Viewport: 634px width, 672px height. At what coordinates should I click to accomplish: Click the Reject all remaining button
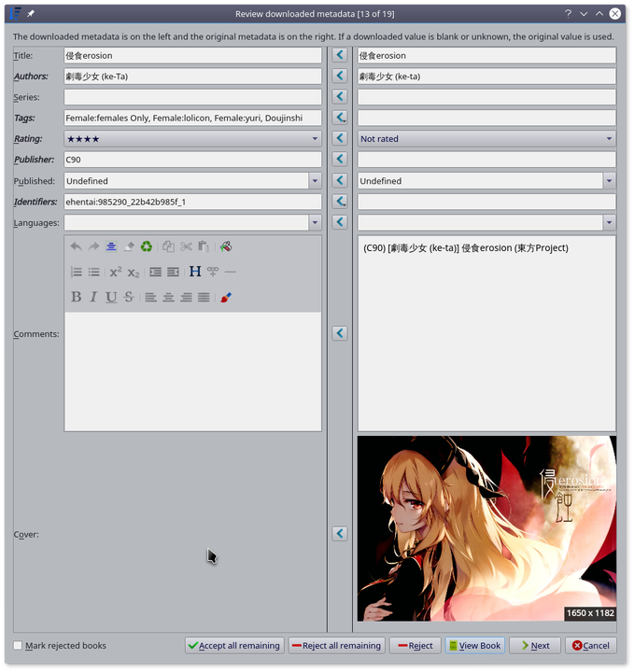tap(336, 646)
